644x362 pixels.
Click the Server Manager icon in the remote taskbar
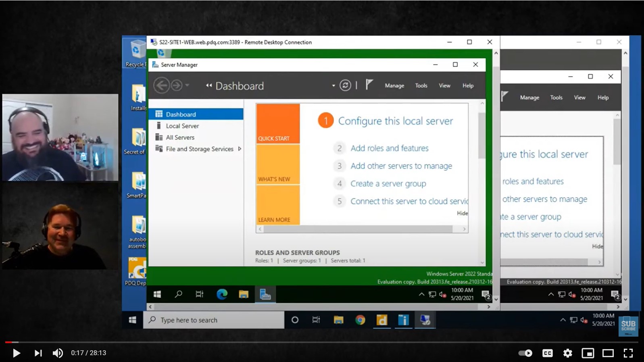265,294
